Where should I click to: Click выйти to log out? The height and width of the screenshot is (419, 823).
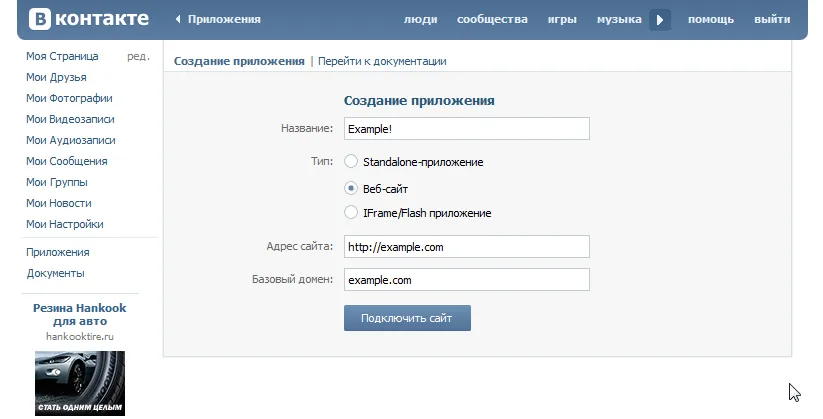click(x=772, y=19)
